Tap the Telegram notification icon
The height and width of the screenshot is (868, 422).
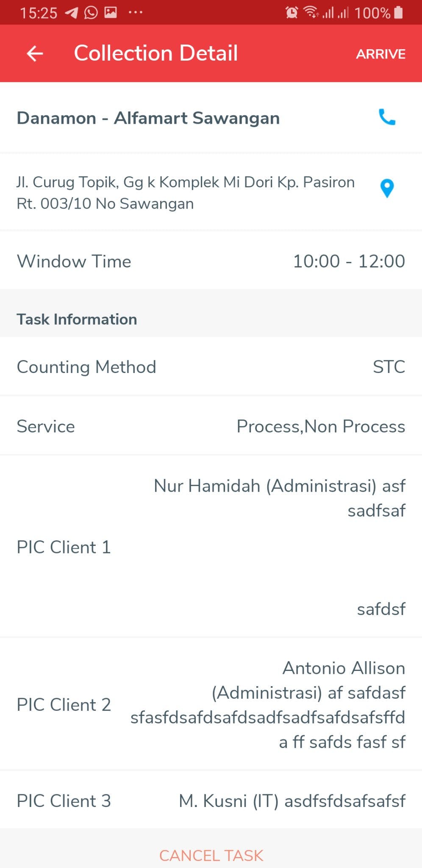coord(72,13)
